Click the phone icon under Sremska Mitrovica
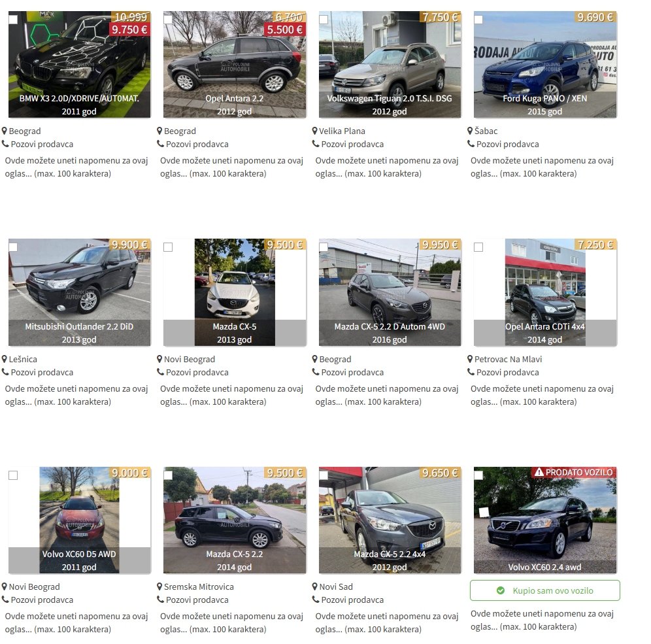651x644 pixels. (160, 600)
